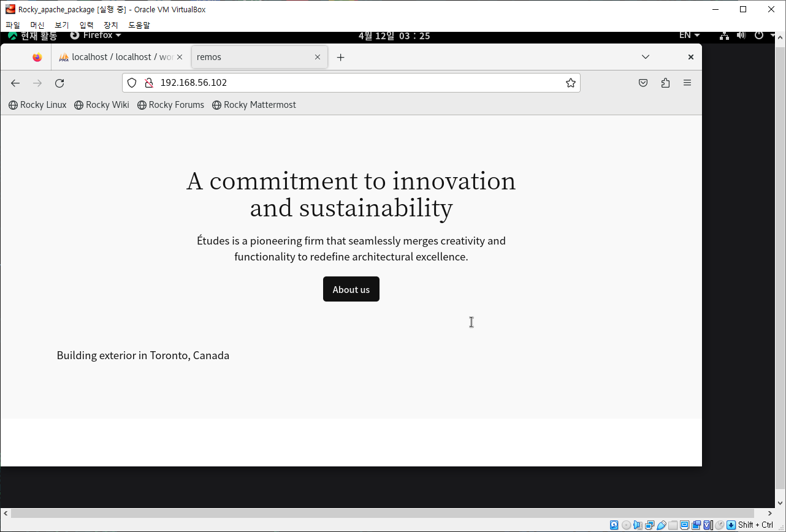List all tabs dropdown arrow
The image size is (786, 532).
click(x=646, y=57)
